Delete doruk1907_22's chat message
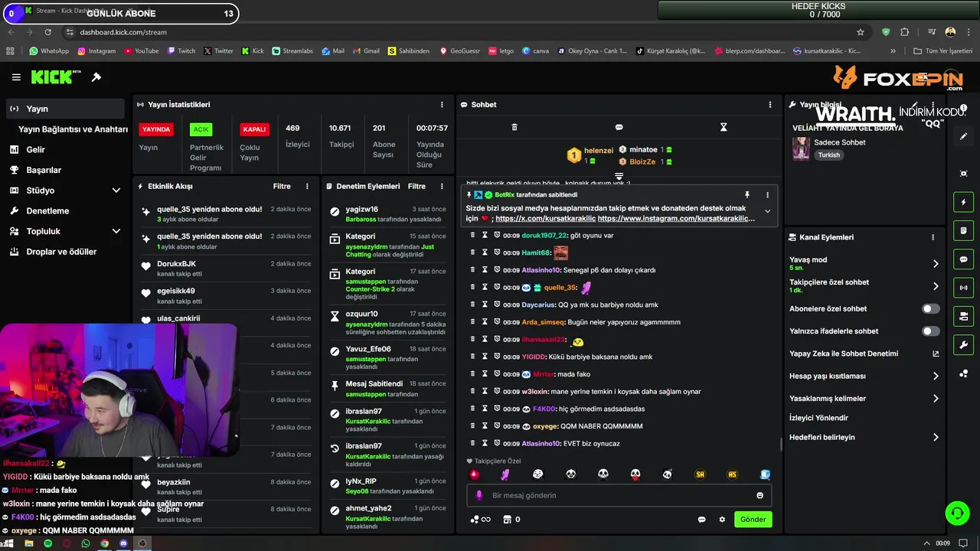Image resolution: width=980 pixels, height=551 pixels. 472,235
